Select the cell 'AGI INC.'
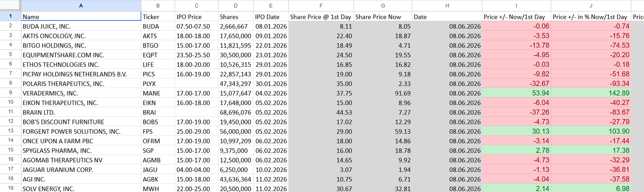The height and width of the screenshot is (192, 644). tap(81, 179)
